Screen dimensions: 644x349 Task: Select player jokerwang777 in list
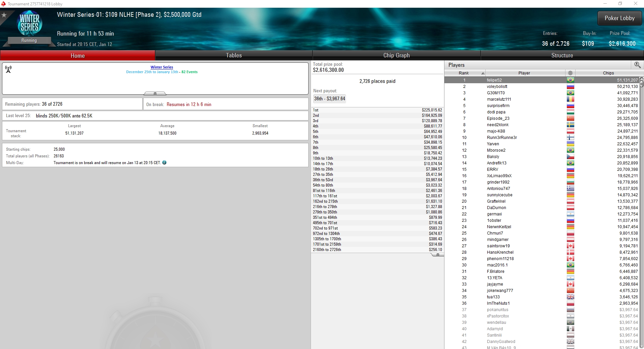[x=542, y=291]
